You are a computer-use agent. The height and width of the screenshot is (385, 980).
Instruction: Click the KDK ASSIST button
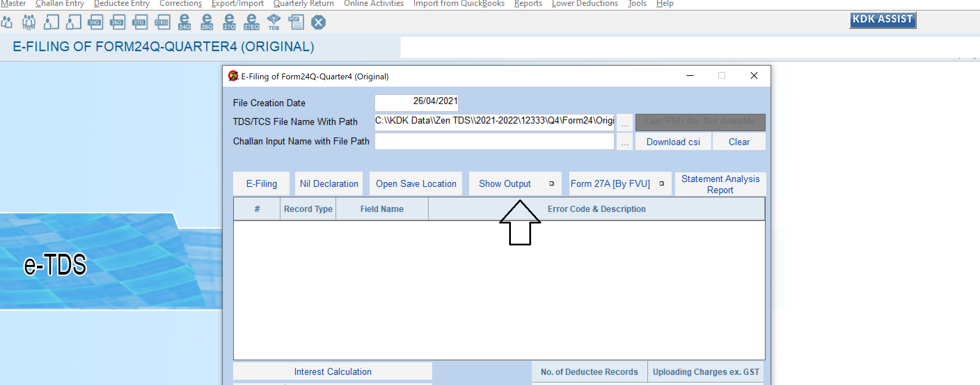pyautogui.click(x=882, y=20)
